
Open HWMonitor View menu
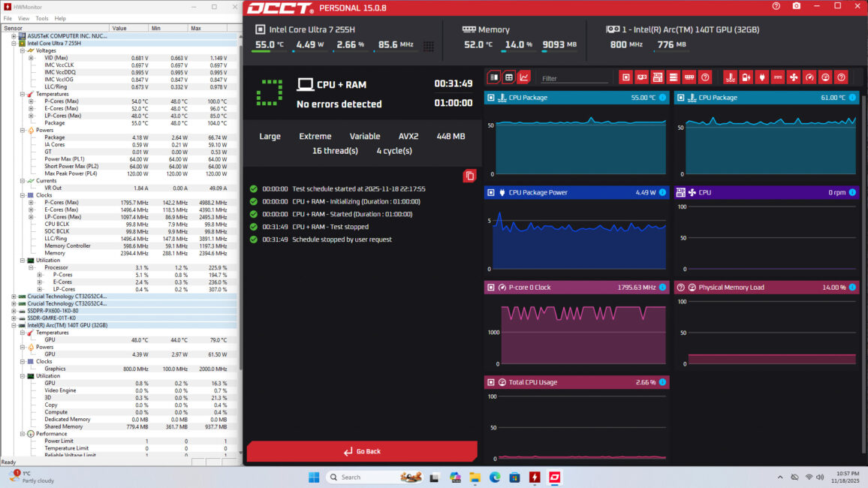coord(24,18)
